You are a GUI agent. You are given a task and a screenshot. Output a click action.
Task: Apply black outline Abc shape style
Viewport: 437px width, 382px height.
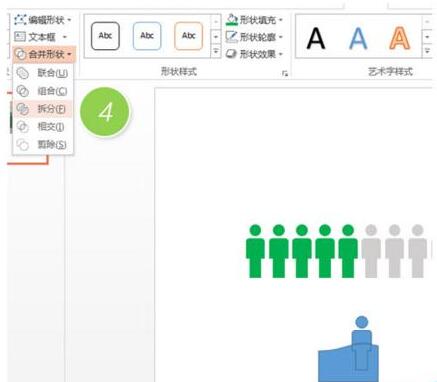105,36
